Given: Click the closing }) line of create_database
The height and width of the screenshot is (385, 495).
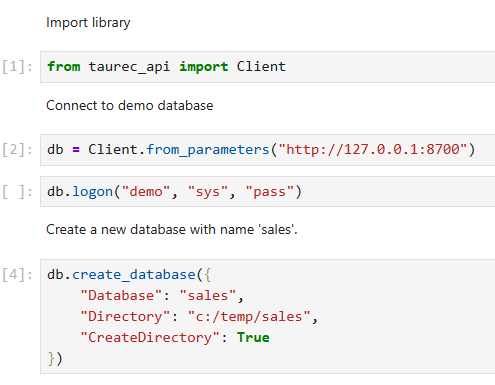Looking at the screenshot, I should coord(55,359).
